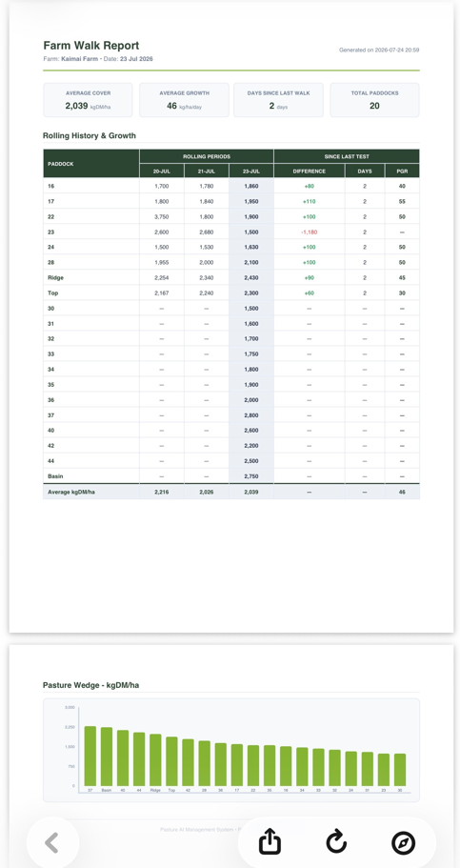Click paddock 31 row label
The height and width of the screenshot is (868, 460).
coord(50,324)
